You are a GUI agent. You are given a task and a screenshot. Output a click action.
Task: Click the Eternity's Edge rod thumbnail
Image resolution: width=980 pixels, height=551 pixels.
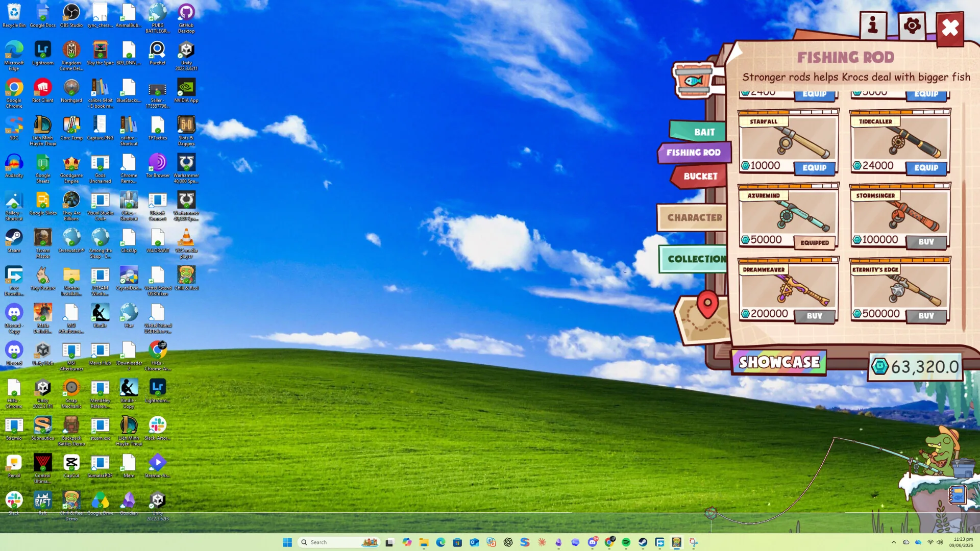(900, 289)
